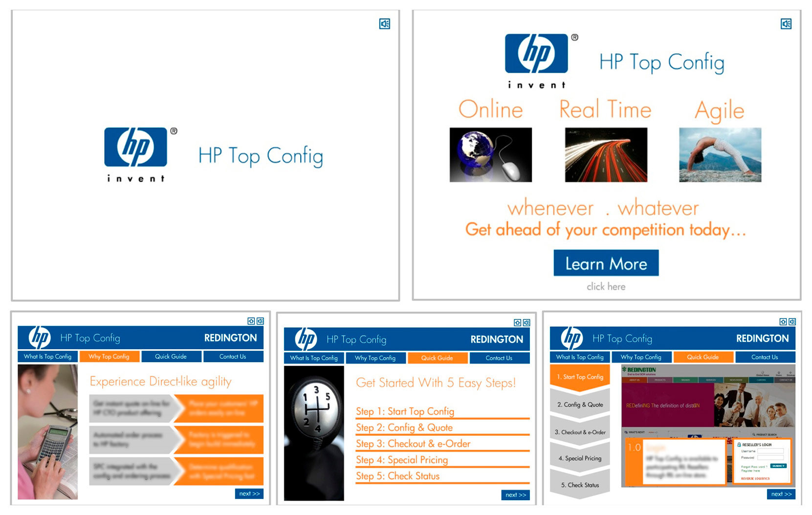Image resolution: width=812 pixels, height=515 pixels.
Task: Click the globe and mouse Online image
Action: (491, 155)
